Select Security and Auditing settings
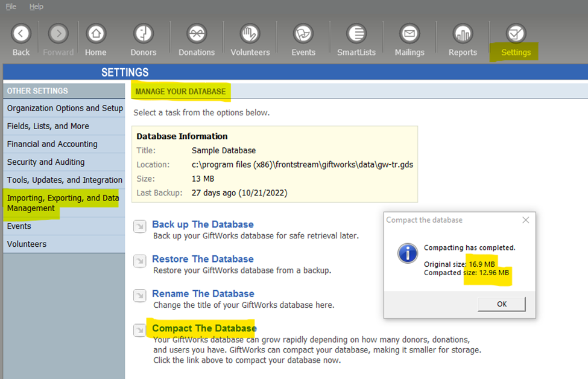 64,162
